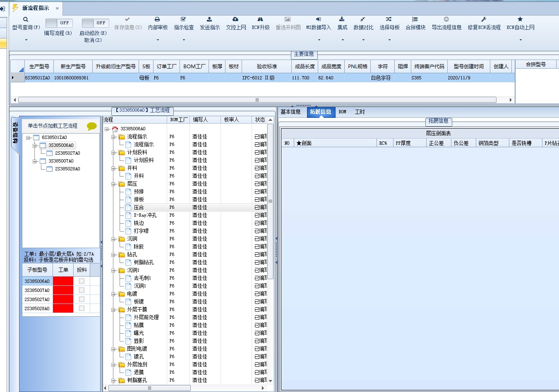This screenshot has height=392, width=559.
Task: Check 投料 box for 3S385006A0
Action: (x=82, y=281)
